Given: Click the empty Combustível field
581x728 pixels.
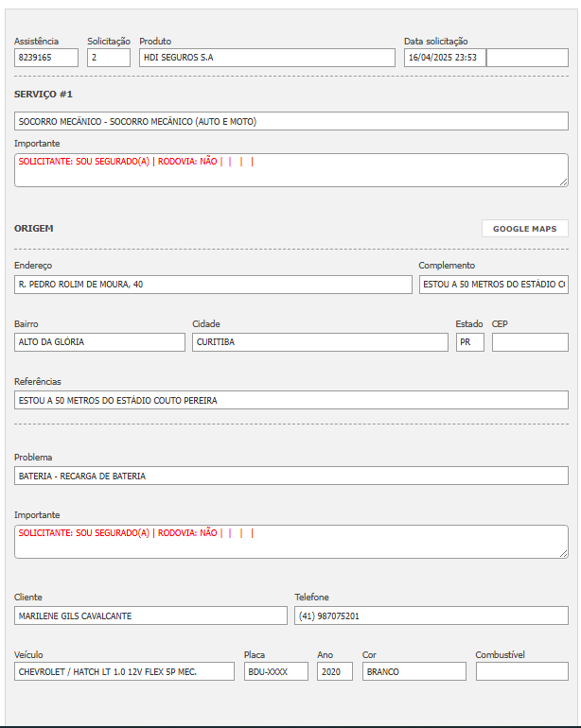Looking at the screenshot, I should pyautogui.click(x=521, y=671).
